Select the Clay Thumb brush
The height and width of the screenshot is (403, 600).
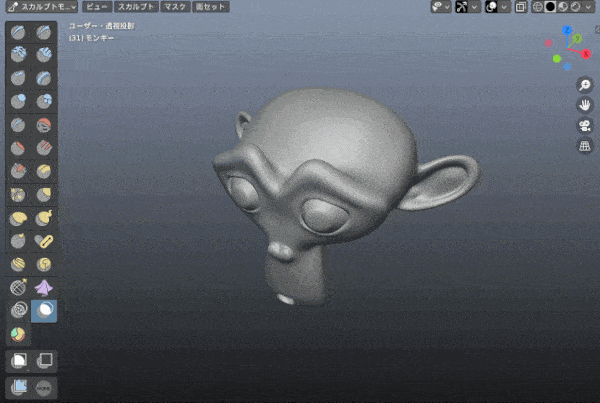(x=18, y=78)
